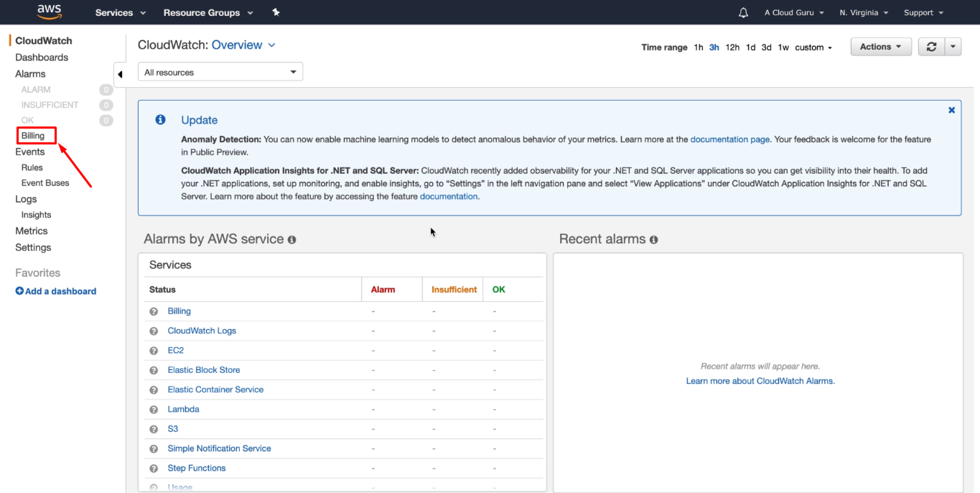Viewport: 980px width, 493px height.
Task: Select the 3h time range
Action: pyautogui.click(x=714, y=47)
